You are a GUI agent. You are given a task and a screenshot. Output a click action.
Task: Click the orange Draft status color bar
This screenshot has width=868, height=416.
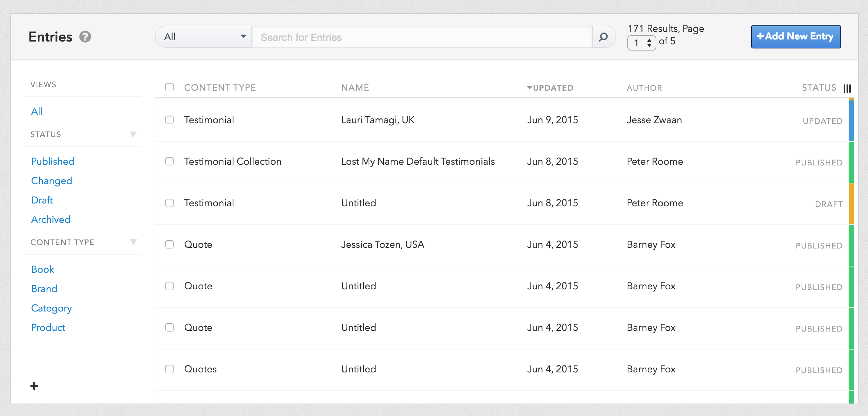(851, 204)
